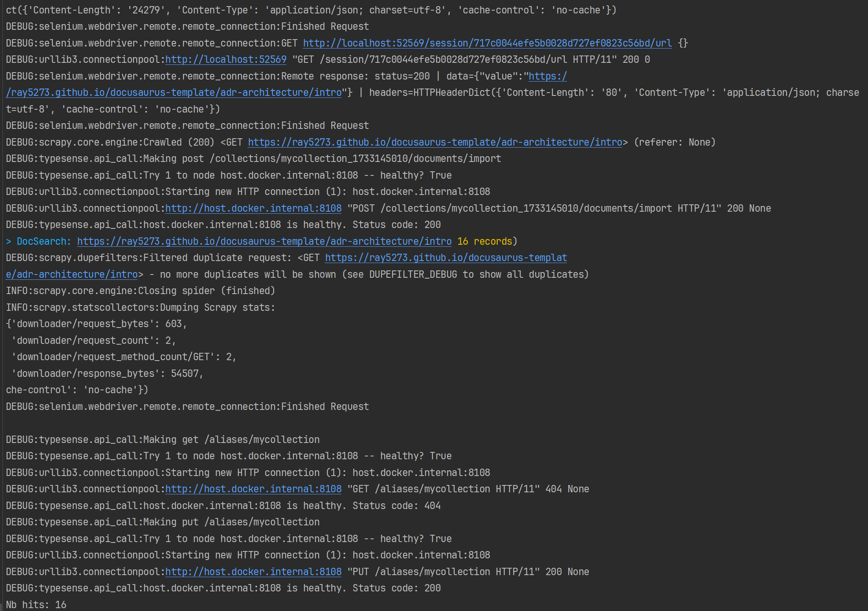Open the adr-architecture/intro link in Crawled line

point(435,142)
